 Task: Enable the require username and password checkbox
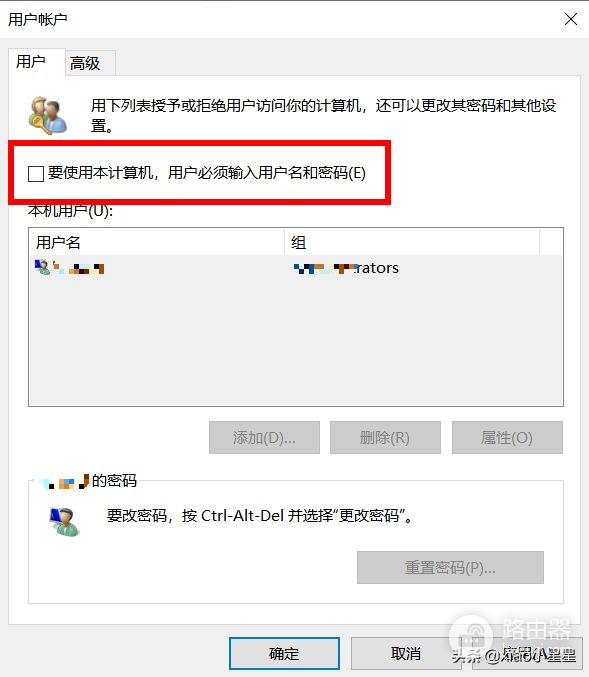coord(36,174)
